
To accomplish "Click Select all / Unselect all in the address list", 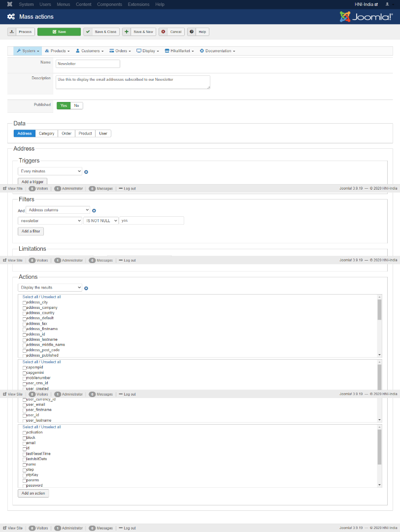I will point(42,297).
